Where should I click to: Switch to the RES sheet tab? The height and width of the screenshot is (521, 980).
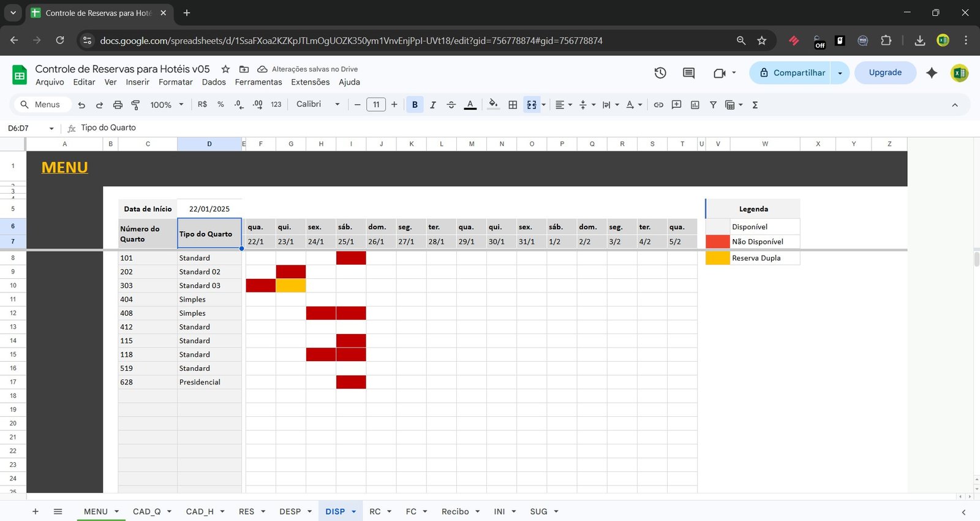tap(246, 511)
